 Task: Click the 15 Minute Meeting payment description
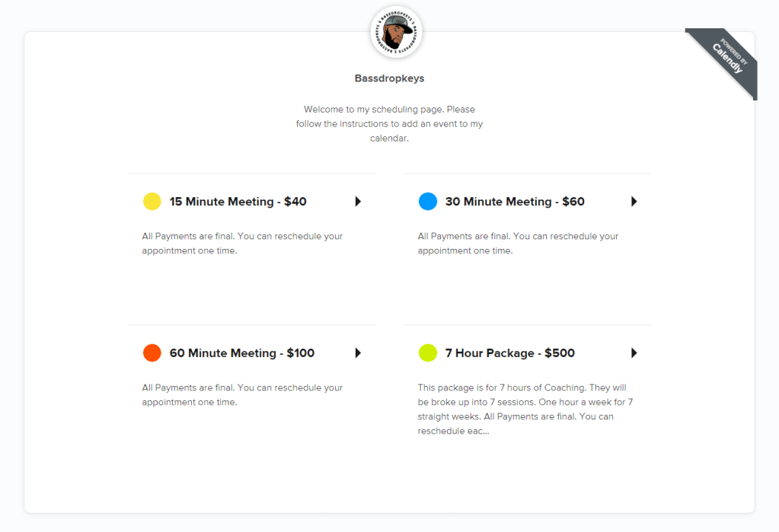coord(242,244)
